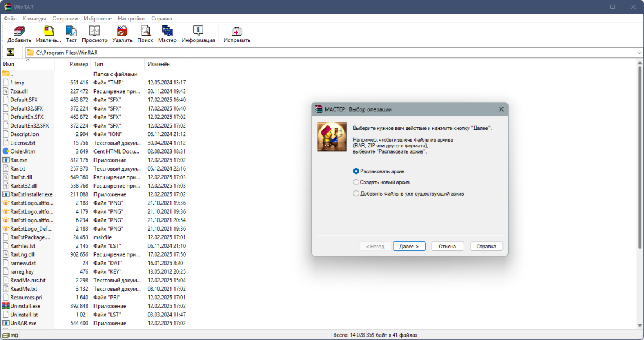Click the Отмена button in wizard
The height and width of the screenshot is (340, 644).
(x=447, y=246)
